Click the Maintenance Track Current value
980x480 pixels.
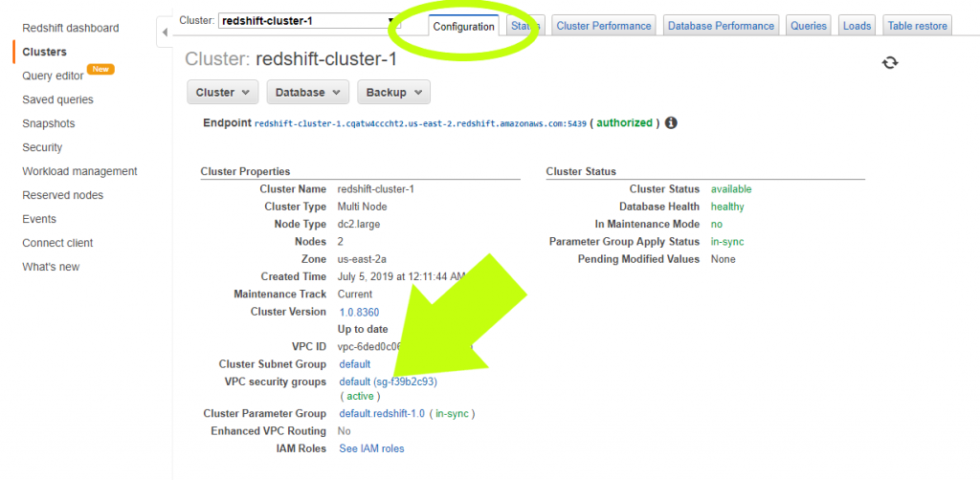354,294
